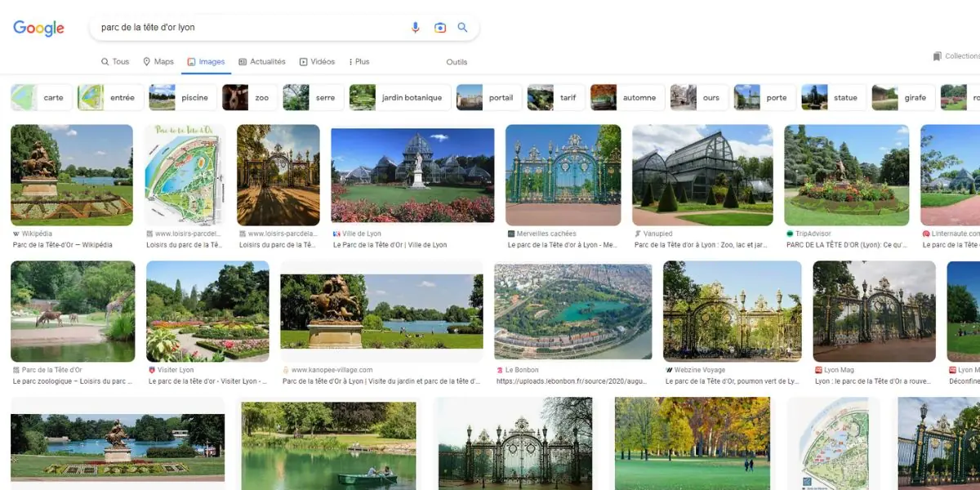
Task: Open 'Parc de la Tête-d'Or — Wikipédia' link
Action: point(63,245)
